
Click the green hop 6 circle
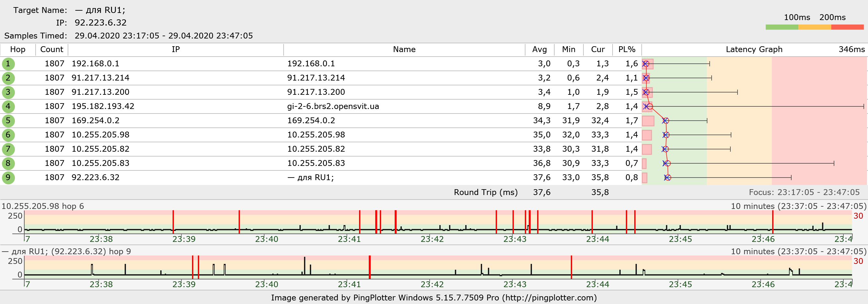click(8, 135)
